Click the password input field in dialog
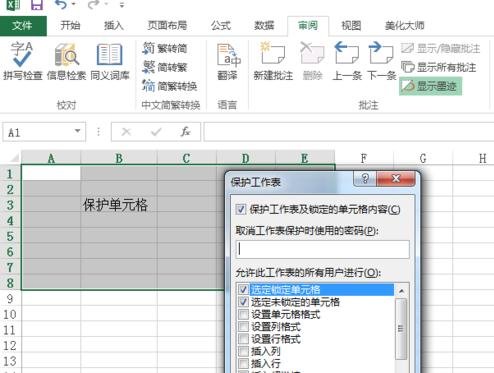Viewport: 494px width, 373px height. point(323,249)
